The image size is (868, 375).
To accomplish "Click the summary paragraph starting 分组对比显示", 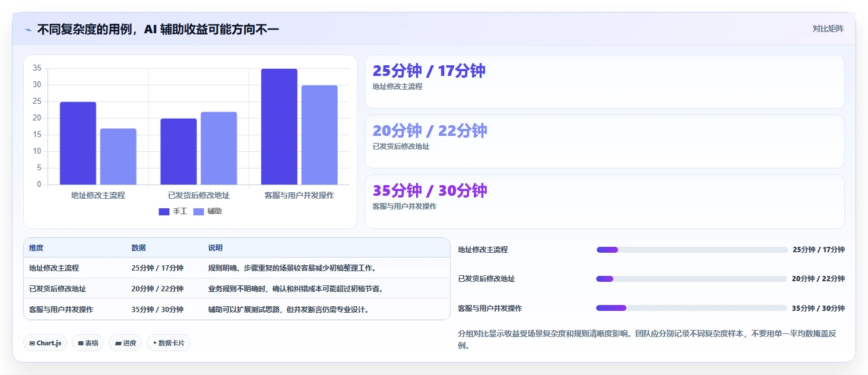I will coord(647,339).
